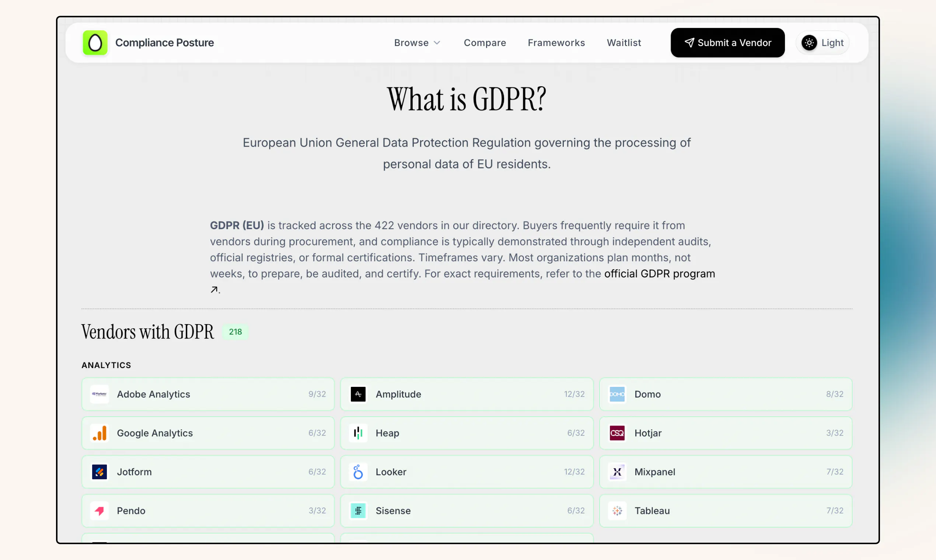936x560 pixels.
Task: Open the Amplitude vendor card
Action: pos(467,394)
